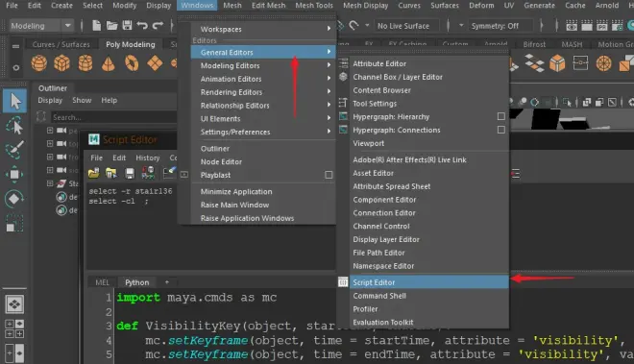Click the New Scene icon
The image size is (634, 364).
[x=97, y=26]
